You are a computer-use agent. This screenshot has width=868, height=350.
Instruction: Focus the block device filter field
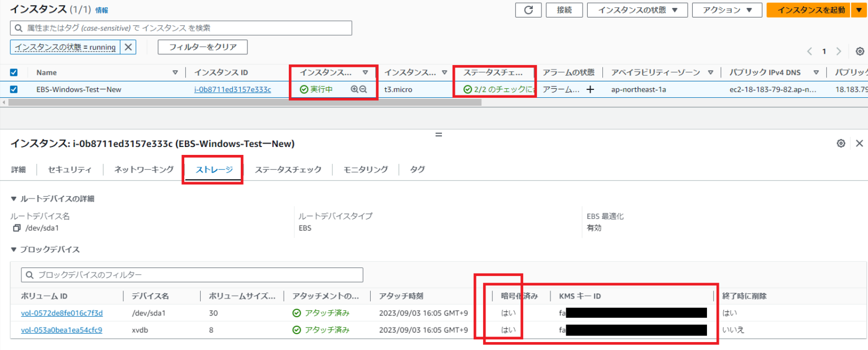tap(192, 275)
